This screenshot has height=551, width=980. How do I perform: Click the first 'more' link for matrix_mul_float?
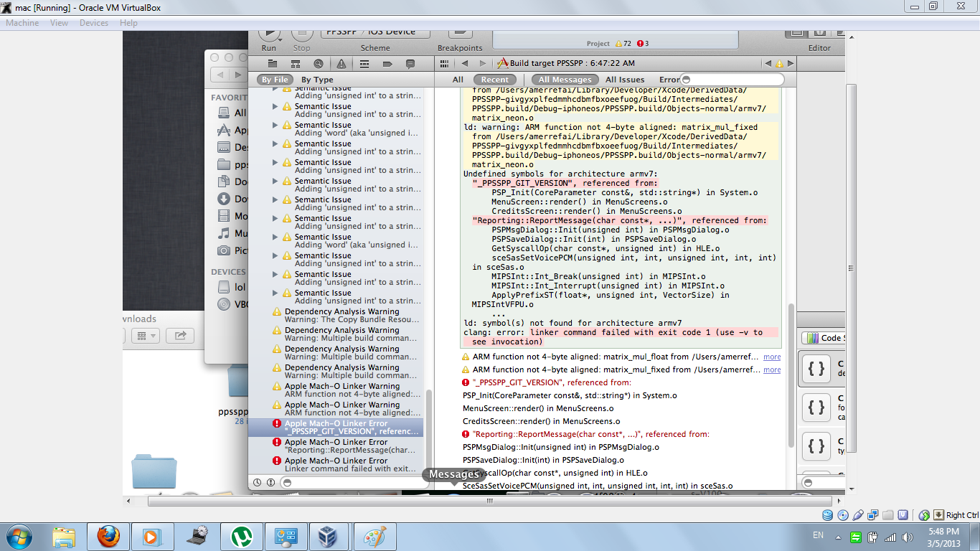click(x=772, y=357)
